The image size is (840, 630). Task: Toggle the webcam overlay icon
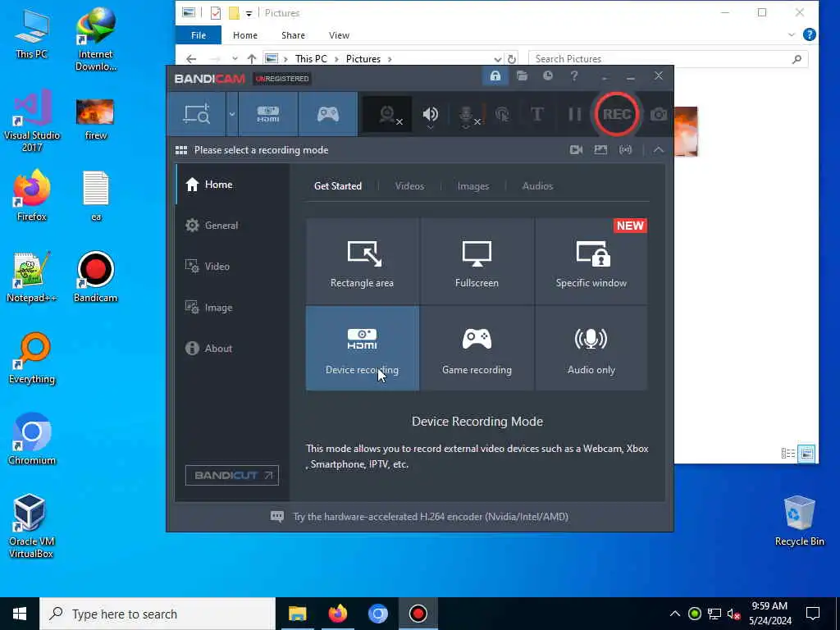pyautogui.click(x=388, y=114)
